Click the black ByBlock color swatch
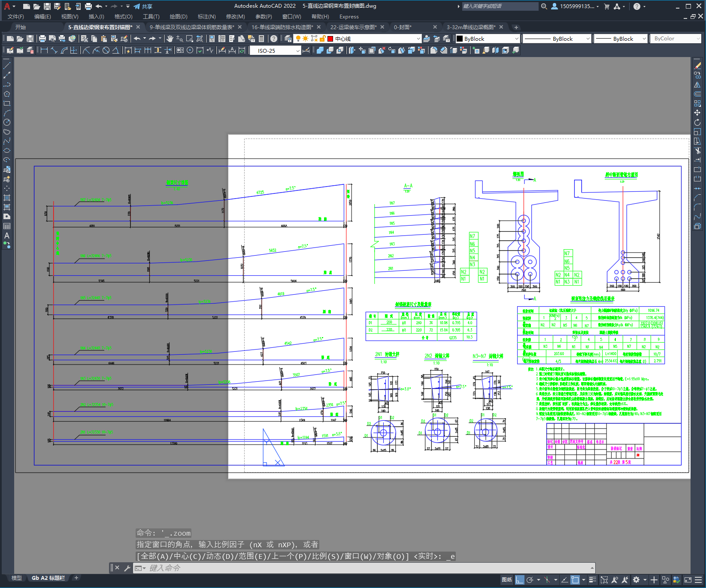 point(460,39)
